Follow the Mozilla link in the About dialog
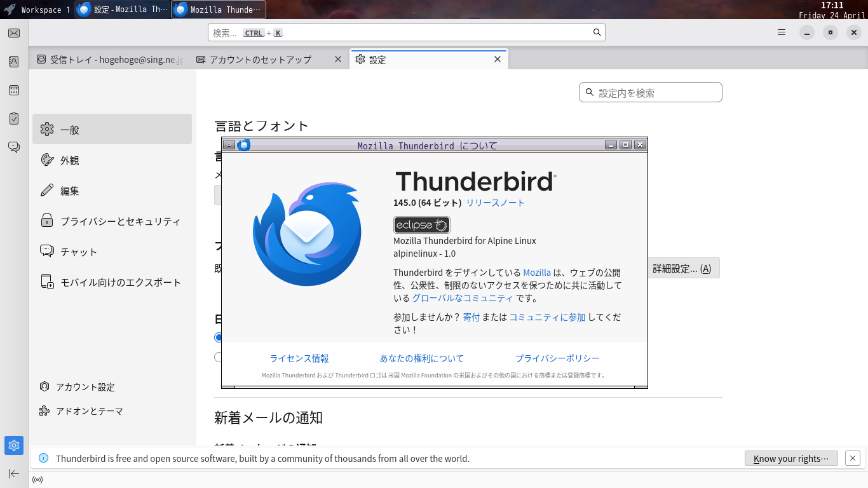The image size is (868, 488). click(537, 273)
